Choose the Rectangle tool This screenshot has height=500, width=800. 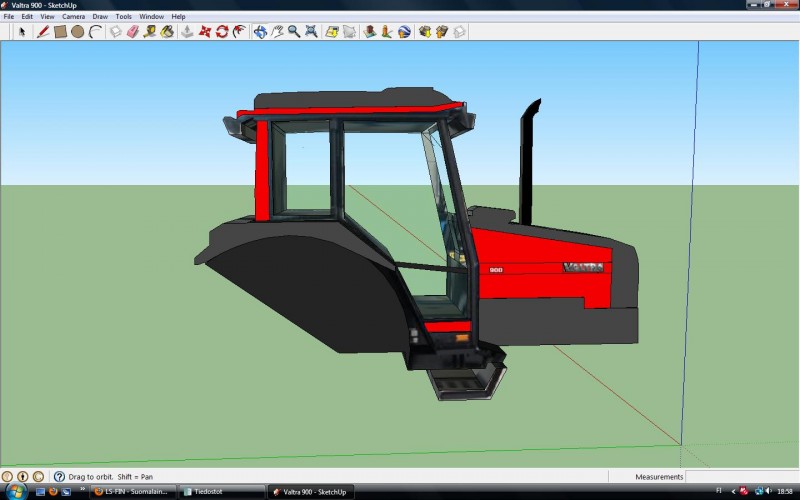pos(60,32)
